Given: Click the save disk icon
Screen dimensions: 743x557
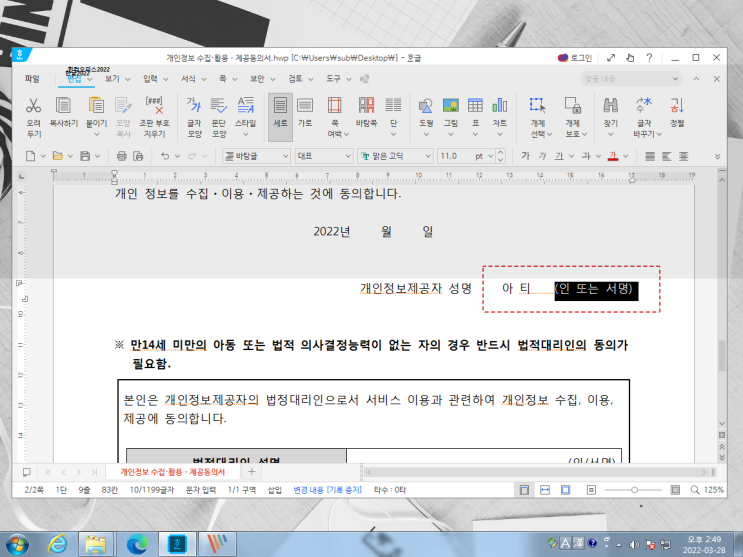Looking at the screenshot, I should pos(85,156).
